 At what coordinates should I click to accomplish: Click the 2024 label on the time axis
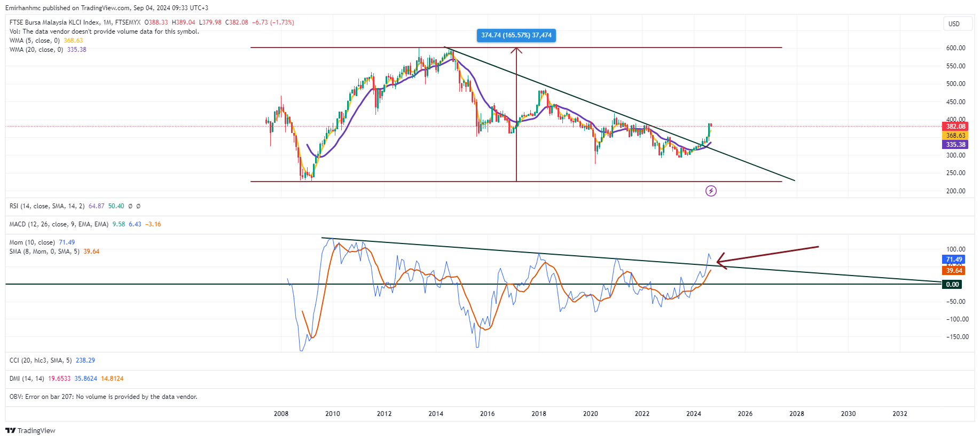pyautogui.click(x=694, y=414)
